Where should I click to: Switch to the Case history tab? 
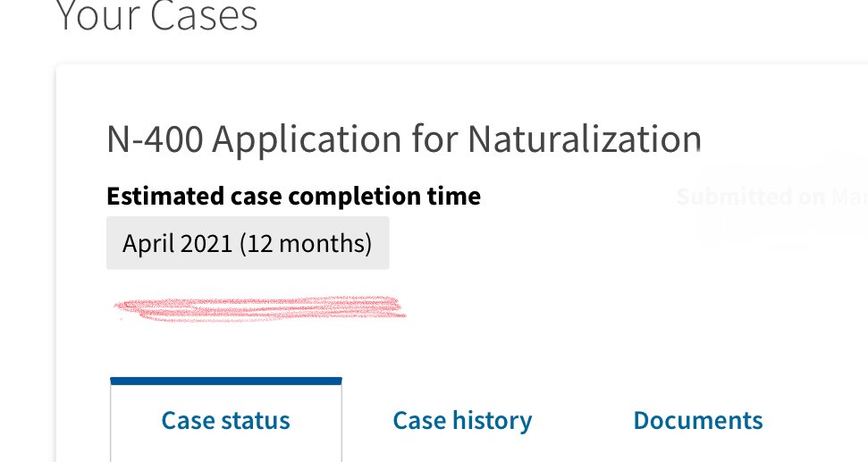tap(462, 421)
